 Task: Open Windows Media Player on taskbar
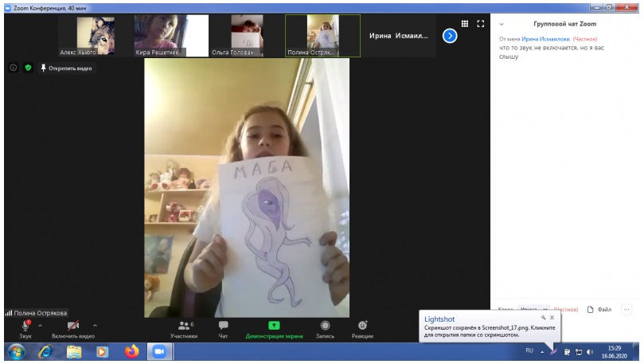pos(102,352)
